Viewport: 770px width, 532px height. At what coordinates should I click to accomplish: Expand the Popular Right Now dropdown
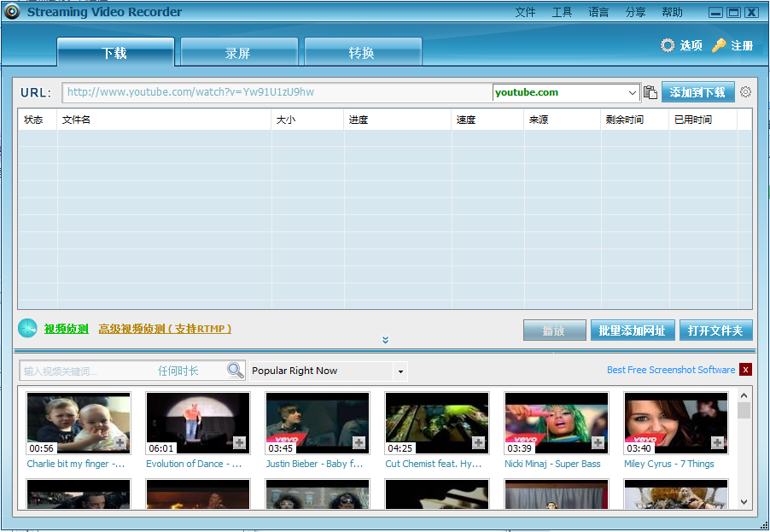point(400,371)
